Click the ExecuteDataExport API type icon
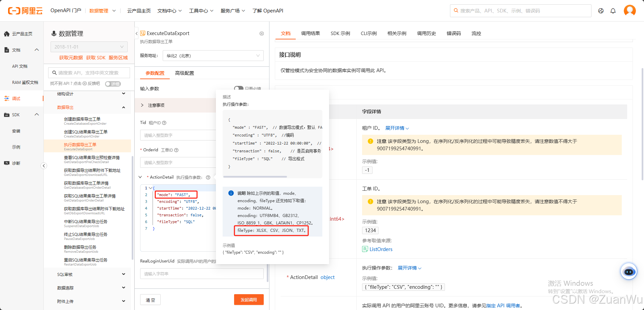 click(x=143, y=33)
